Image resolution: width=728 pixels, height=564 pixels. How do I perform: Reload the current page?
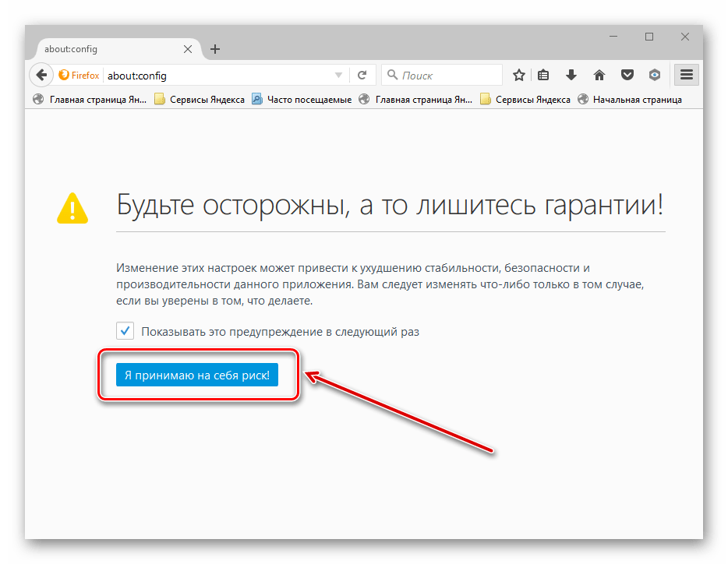pyautogui.click(x=362, y=76)
